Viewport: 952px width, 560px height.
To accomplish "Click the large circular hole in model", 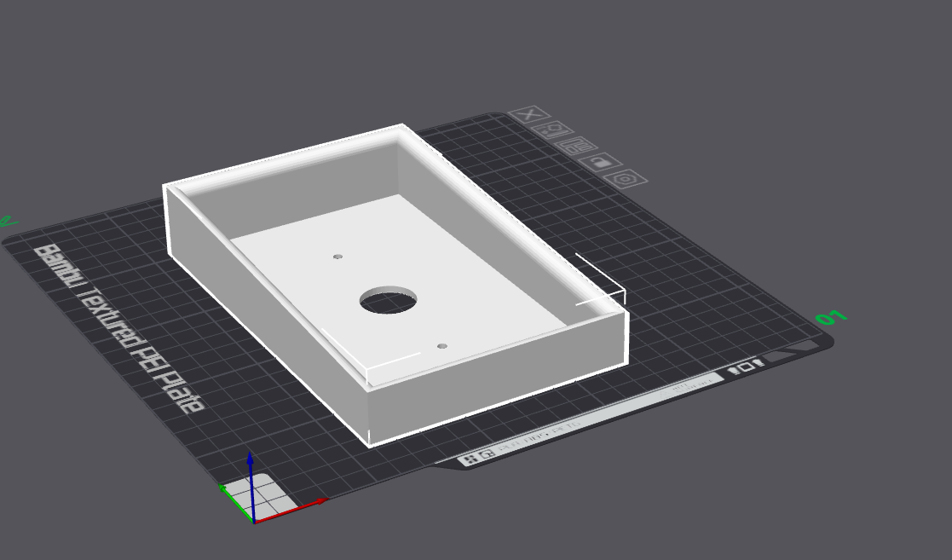I will click(x=388, y=299).
